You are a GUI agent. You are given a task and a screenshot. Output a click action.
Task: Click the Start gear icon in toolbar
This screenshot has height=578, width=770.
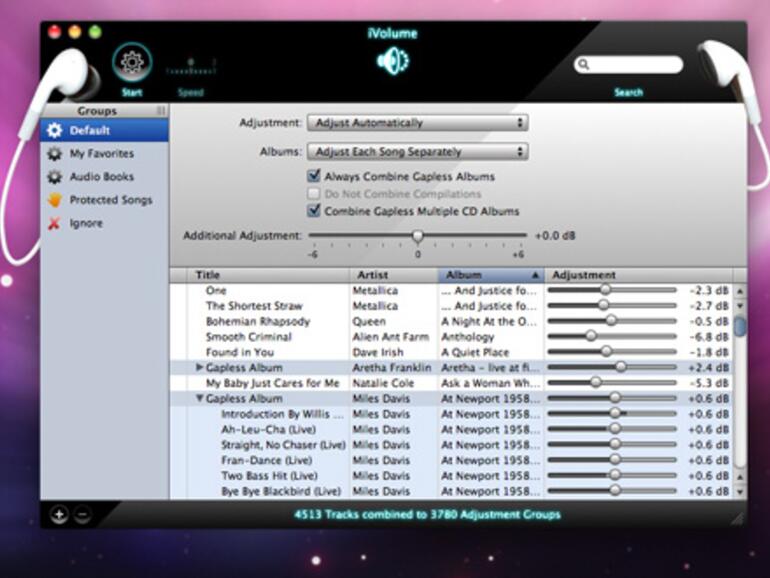coord(132,62)
